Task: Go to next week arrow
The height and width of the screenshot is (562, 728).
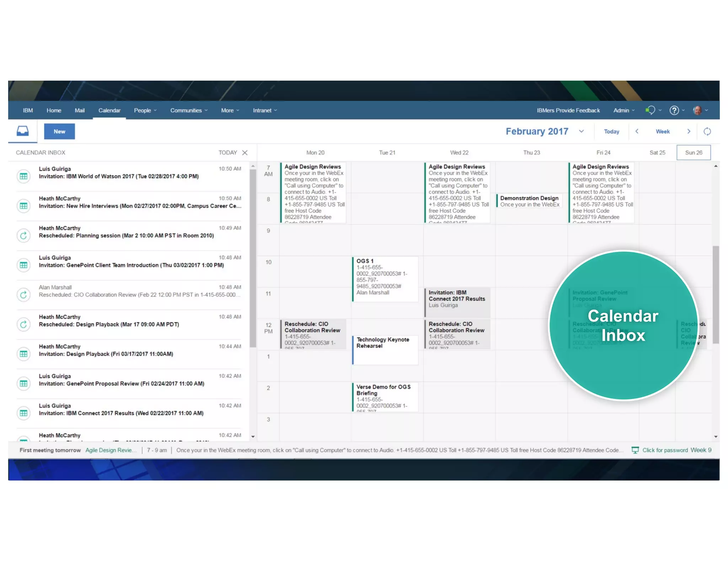Action: point(689,131)
